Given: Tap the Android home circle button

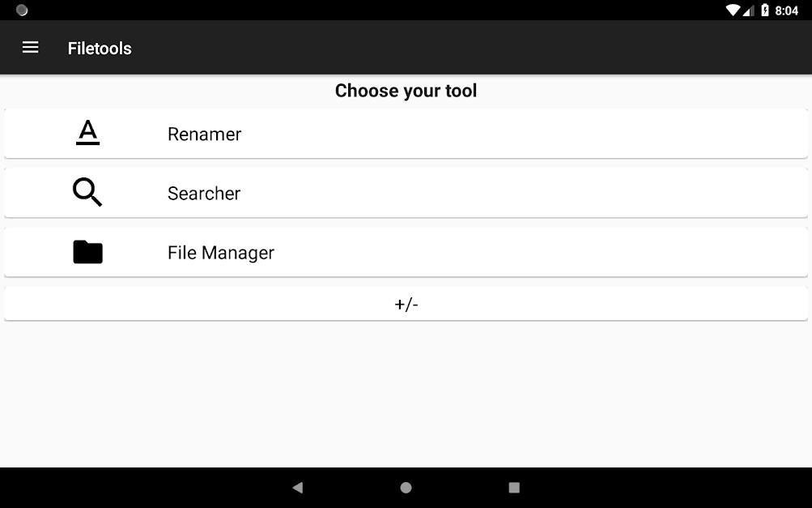Looking at the screenshot, I should 406,487.
